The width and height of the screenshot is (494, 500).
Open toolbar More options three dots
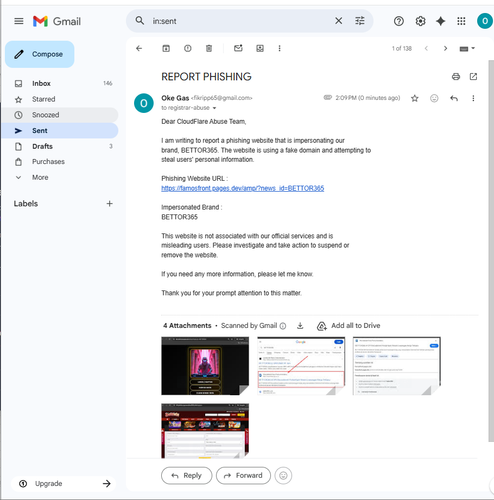tap(279, 49)
